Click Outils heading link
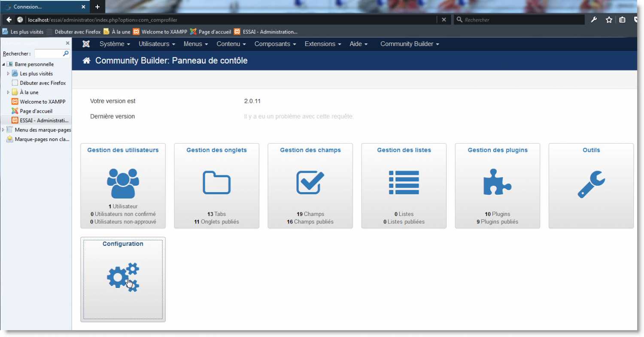 coord(591,150)
